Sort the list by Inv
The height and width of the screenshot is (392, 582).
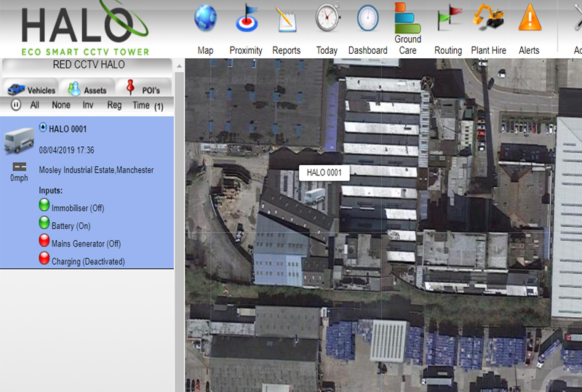click(x=88, y=105)
